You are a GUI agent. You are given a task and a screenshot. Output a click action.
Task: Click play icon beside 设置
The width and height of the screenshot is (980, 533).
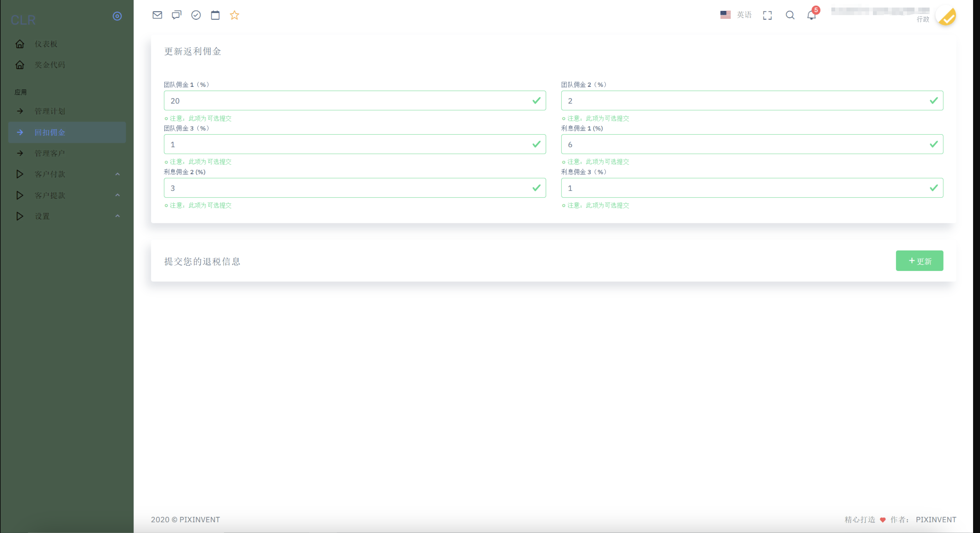click(x=20, y=216)
